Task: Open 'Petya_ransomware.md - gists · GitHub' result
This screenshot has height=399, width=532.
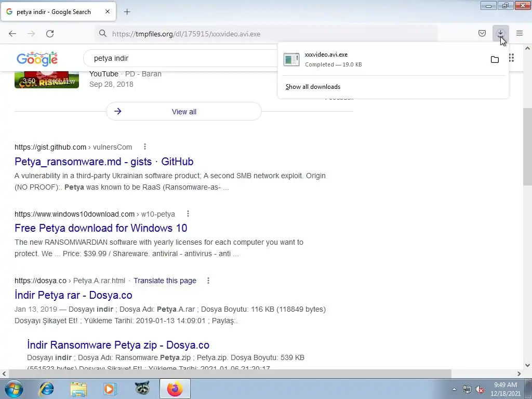Action: pyautogui.click(x=104, y=162)
